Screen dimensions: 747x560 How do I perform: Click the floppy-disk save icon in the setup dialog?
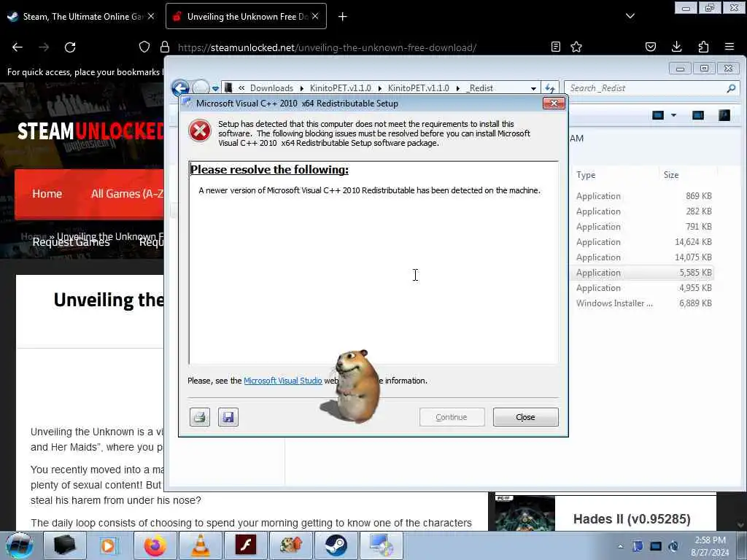[228, 417]
